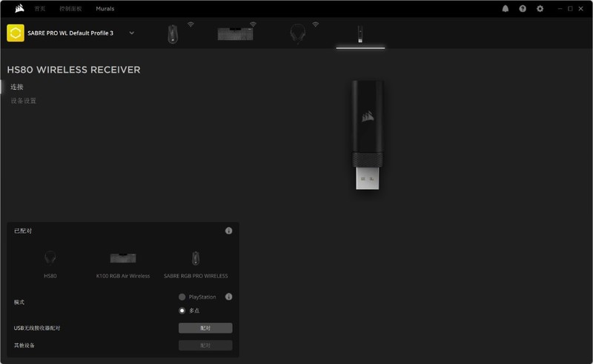Click the 已配对 panel heading
The width and height of the screenshot is (593, 364).
tap(23, 231)
